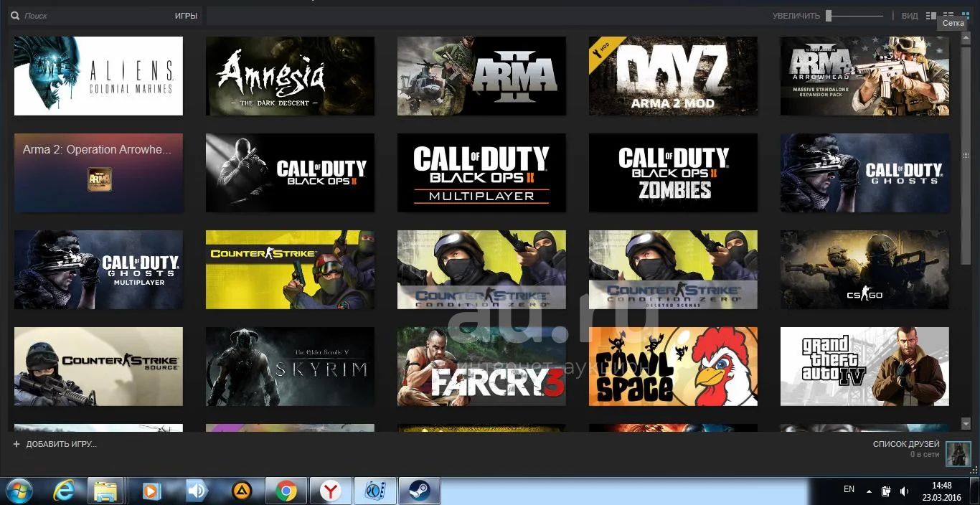
Task: Select the grid view icon
Action: (x=966, y=16)
